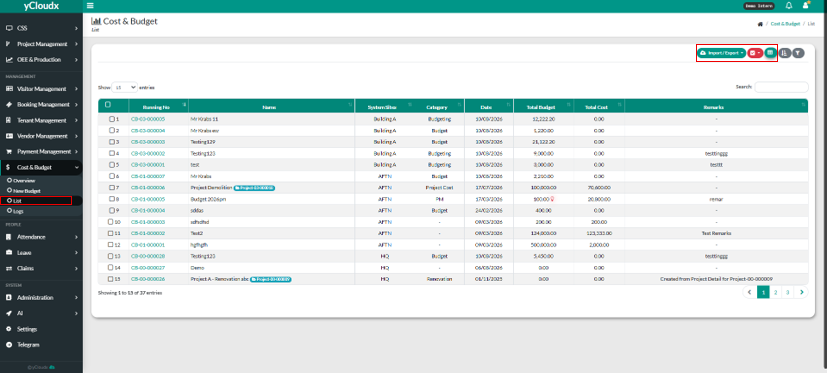
Task: Click the CSS monitor icon in sidebar
Action: coord(9,28)
